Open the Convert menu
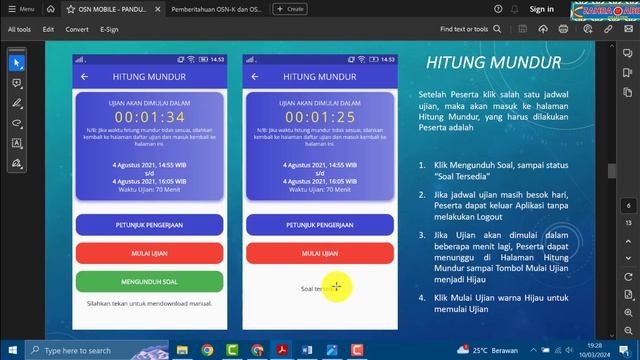 77,29
